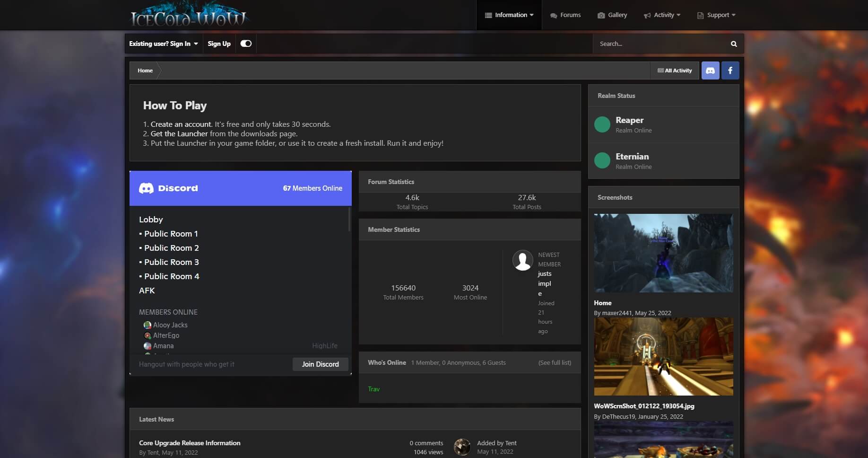Click Alooy Jacks member avatar
This screenshot has height=458, width=868.
(x=148, y=325)
